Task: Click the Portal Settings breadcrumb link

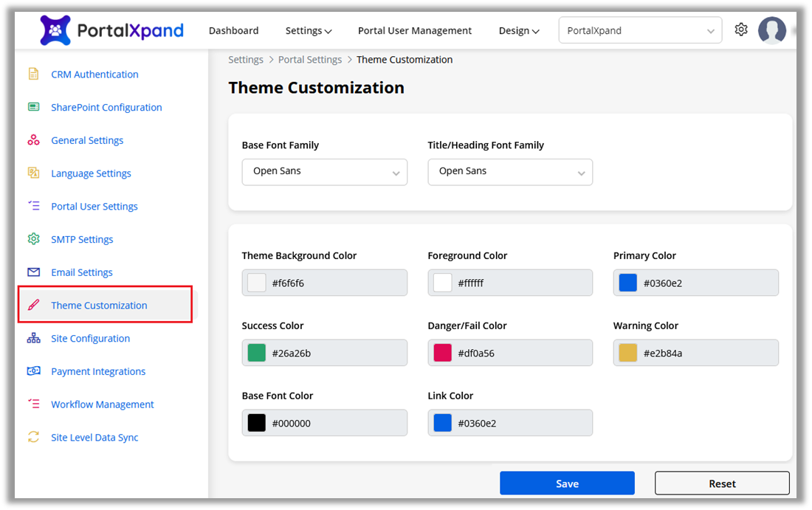Action: pyautogui.click(x=310, y=60)
